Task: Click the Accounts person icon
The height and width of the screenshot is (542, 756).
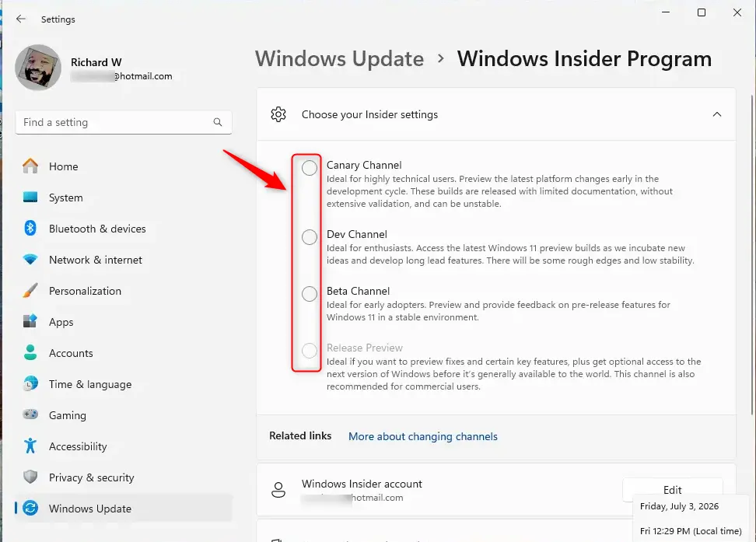Action: [x=30, y=352]
